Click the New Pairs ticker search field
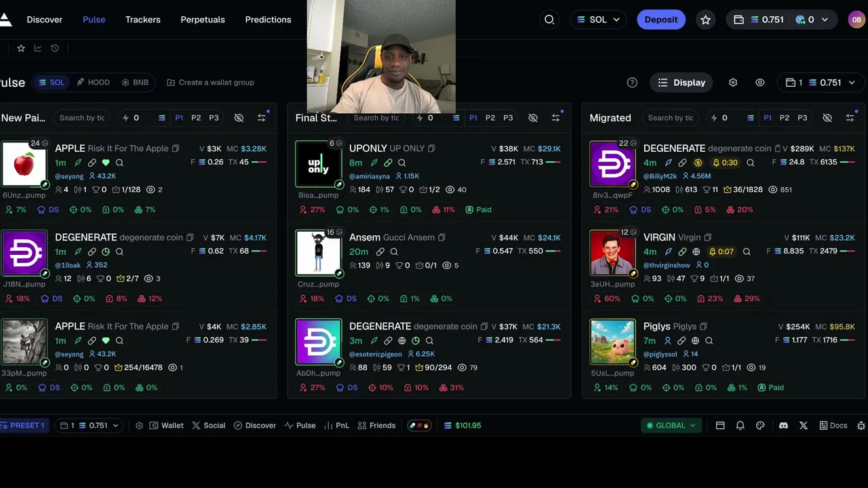 82,118
